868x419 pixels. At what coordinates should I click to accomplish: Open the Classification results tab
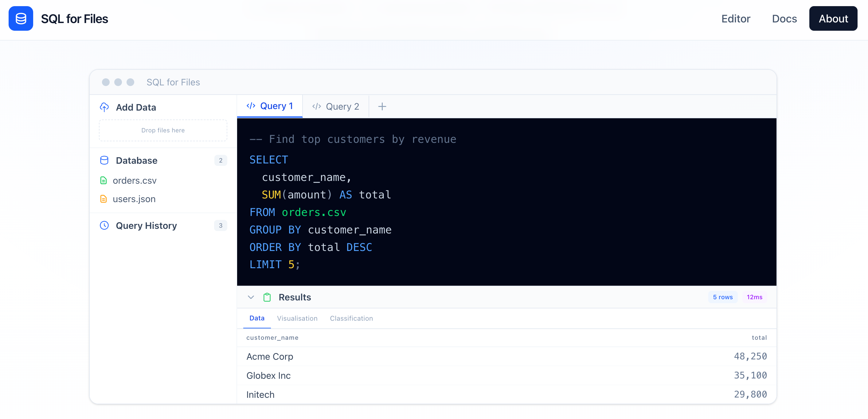coord(351,318)
